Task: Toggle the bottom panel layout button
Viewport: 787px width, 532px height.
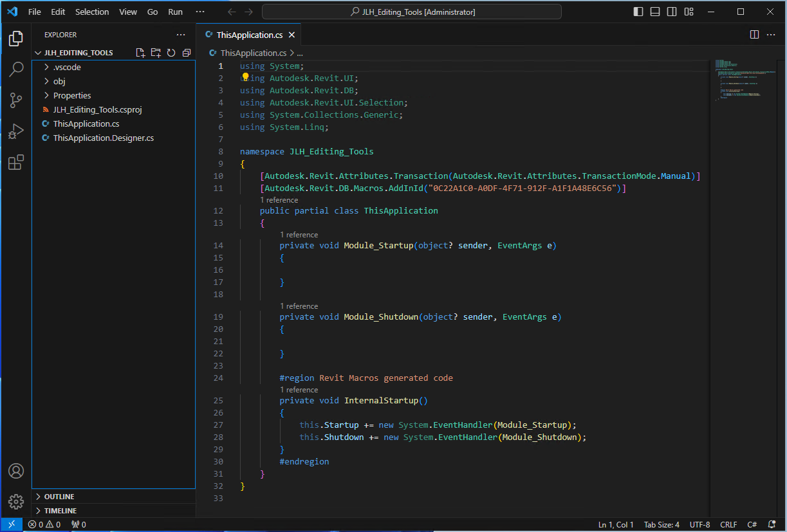Action: pyautogui.click(x=655, y=12)
